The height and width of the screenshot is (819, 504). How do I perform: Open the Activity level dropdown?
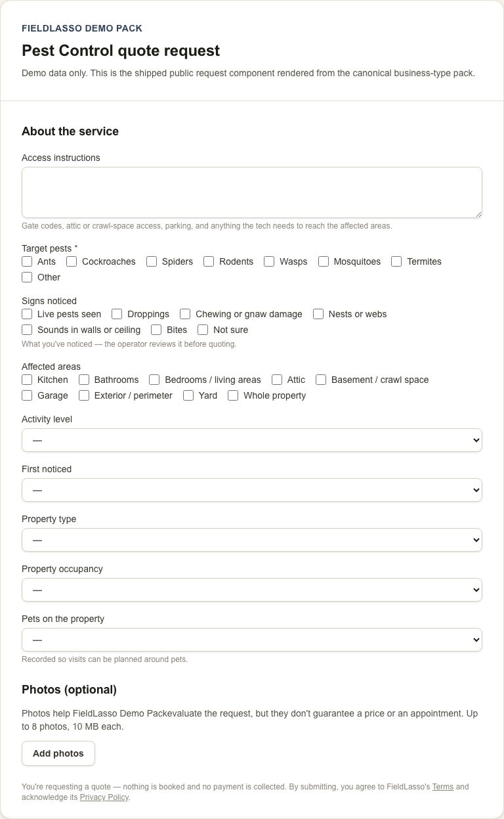(252, 440)
